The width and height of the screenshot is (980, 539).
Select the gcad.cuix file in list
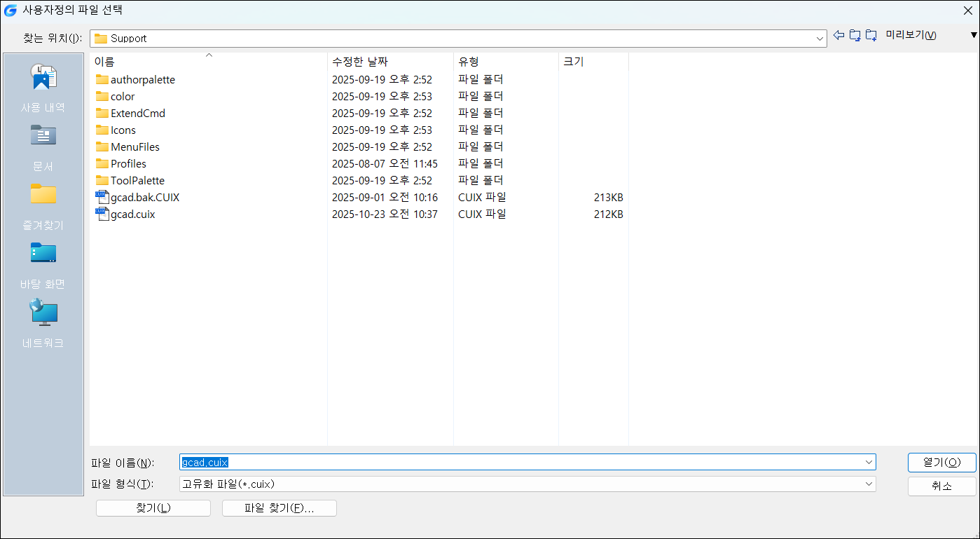[x=132, y=214]
